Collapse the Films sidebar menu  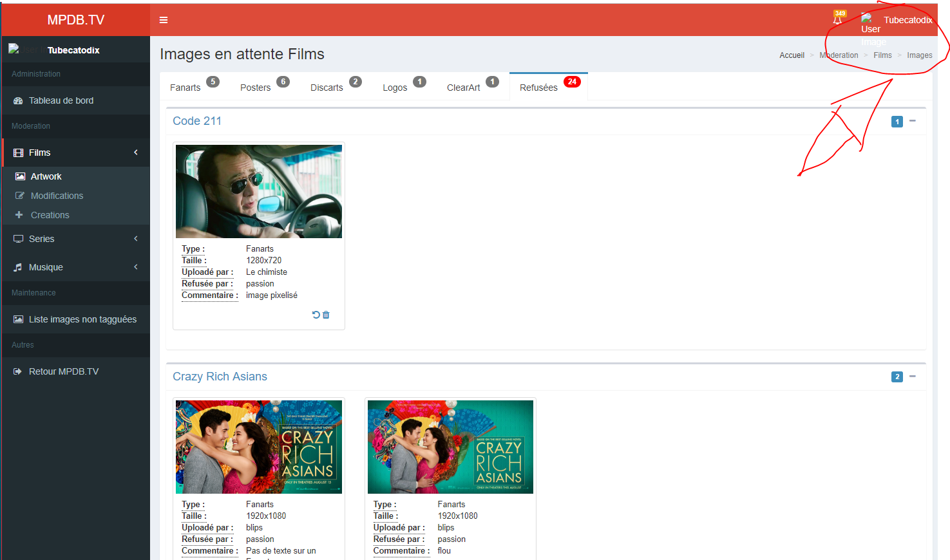(x=76, y=153)
